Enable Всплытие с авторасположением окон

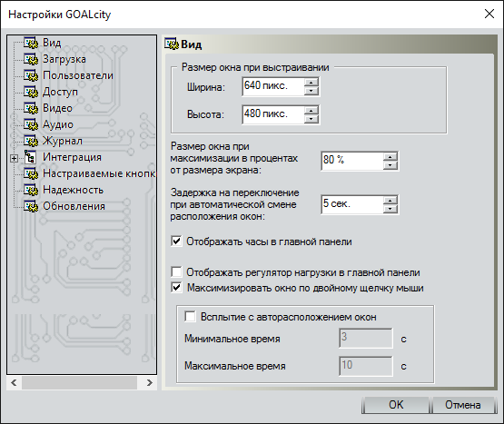point(190,317)
